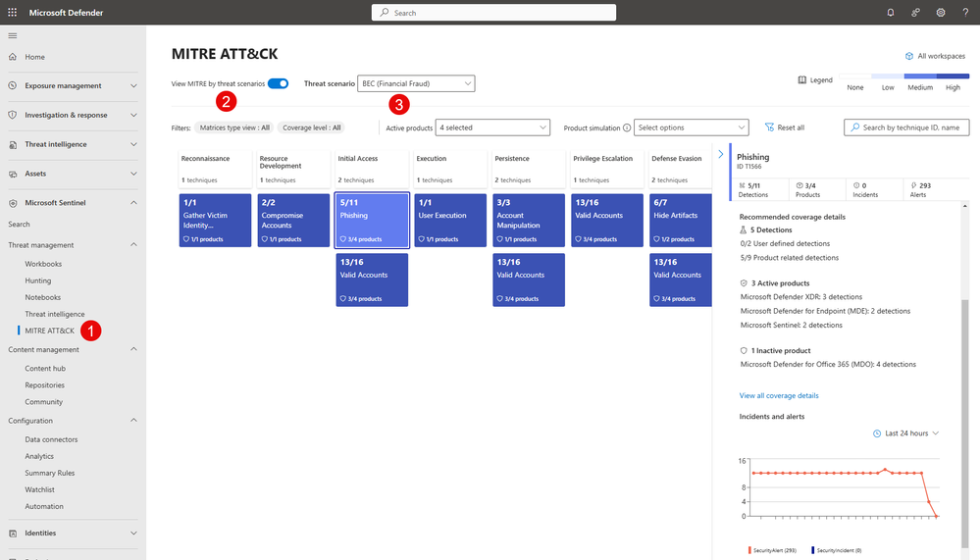Click View all coverage details link

click(x=779, y=395)
